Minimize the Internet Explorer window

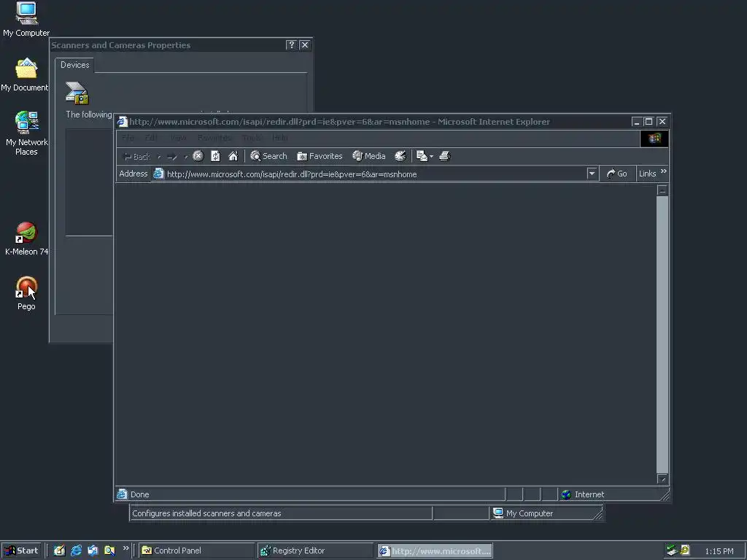(x=636, y=122)
